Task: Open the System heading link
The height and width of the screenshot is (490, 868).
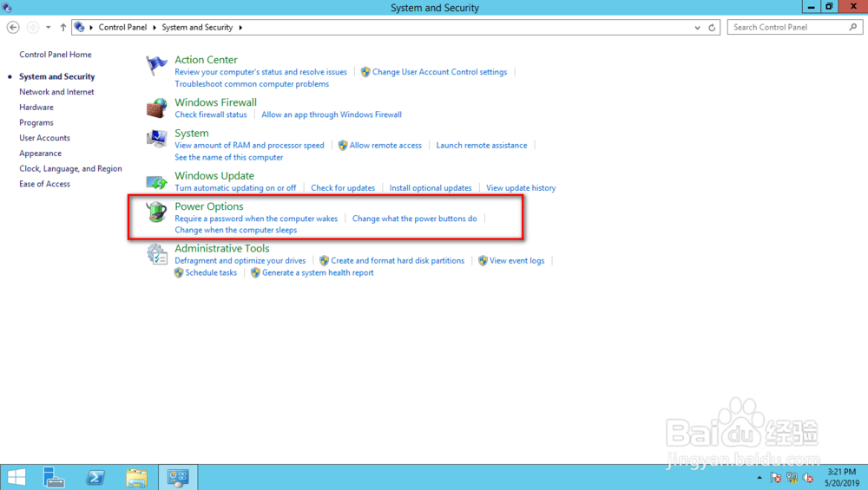Action: [192, 134]
